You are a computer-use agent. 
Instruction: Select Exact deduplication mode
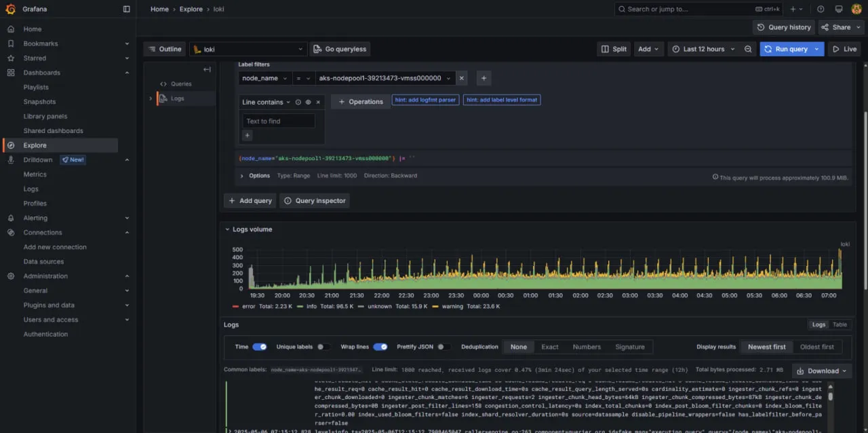coord(549,347)
